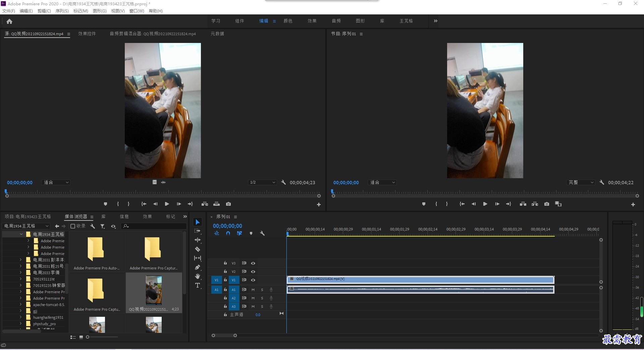
Task: Add timeline marker button
Action: pyautogui.click(x=251, y=233)
